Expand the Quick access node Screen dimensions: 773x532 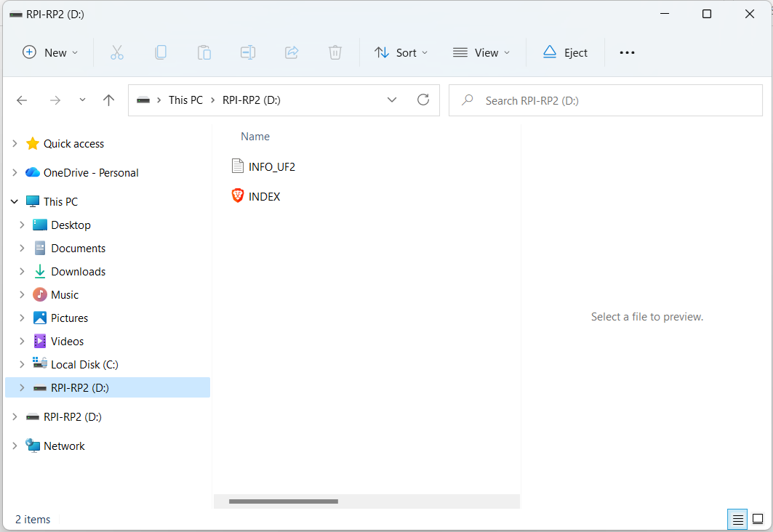tap(15, 144)
